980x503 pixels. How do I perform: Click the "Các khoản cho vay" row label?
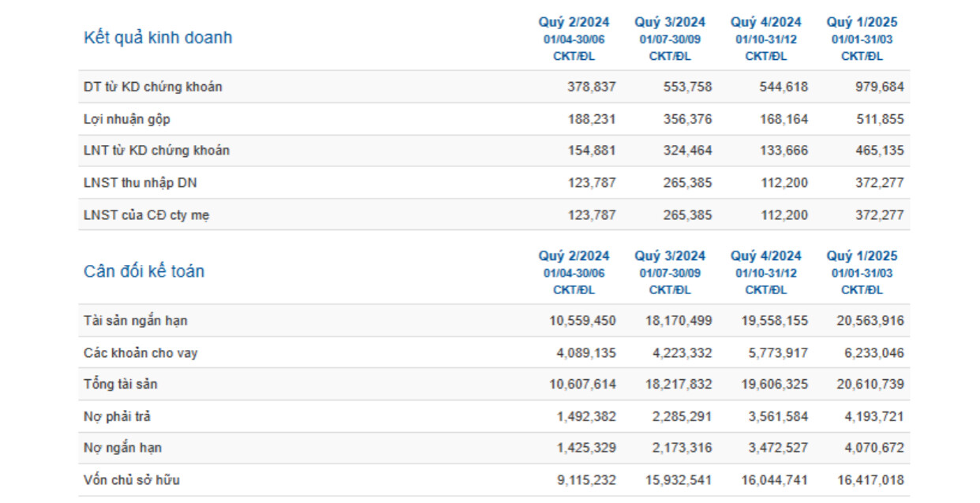point(140,353)
